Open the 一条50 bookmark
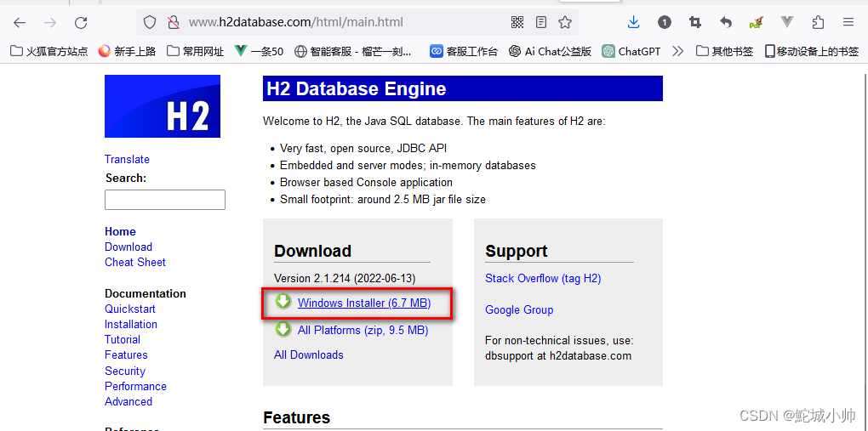 [259, 52]
